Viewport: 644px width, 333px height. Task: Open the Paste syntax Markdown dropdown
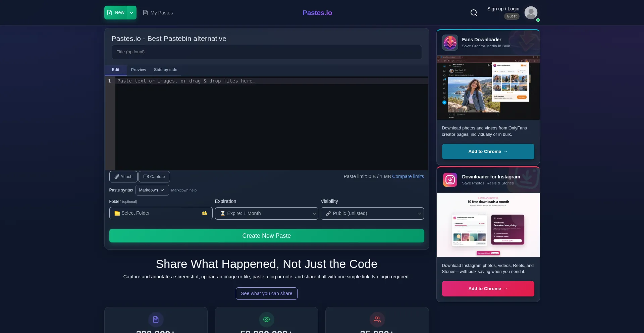[x=152, y=190]
